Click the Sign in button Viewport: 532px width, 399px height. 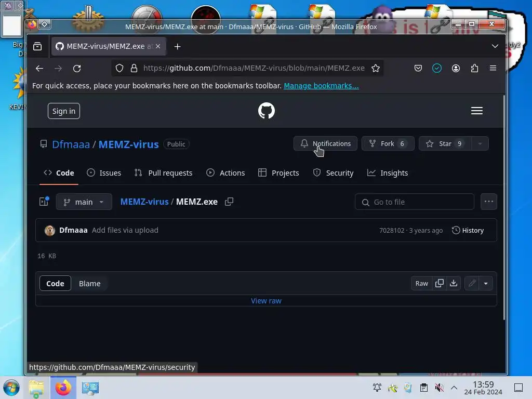click(x=64, y=111)
